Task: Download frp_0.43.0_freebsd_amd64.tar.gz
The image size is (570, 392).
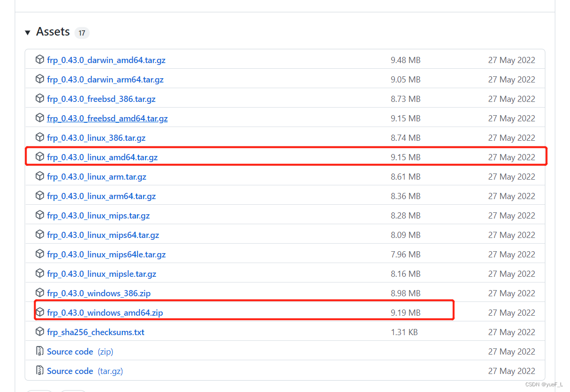Action: (107, 119)
